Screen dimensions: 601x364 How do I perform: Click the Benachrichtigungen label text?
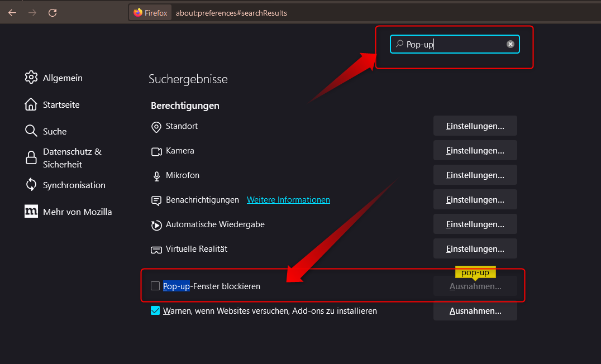pyautogui.click(x=202, y=200)
